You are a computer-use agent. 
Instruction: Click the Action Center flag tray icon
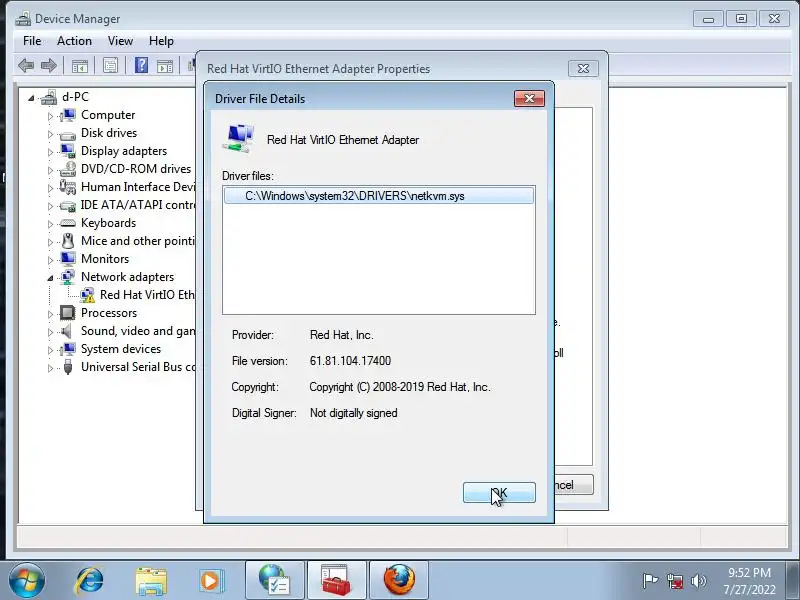pyautogui.click(x=650, y=581)
